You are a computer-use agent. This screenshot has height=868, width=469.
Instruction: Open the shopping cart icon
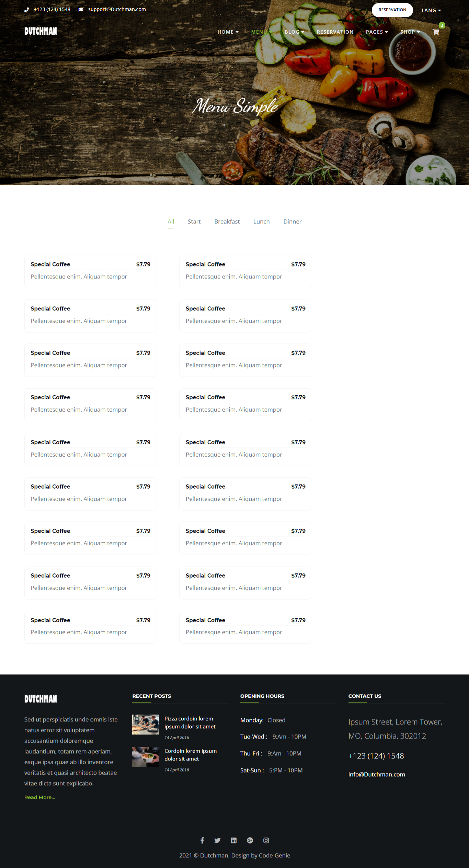click(436, 32)
